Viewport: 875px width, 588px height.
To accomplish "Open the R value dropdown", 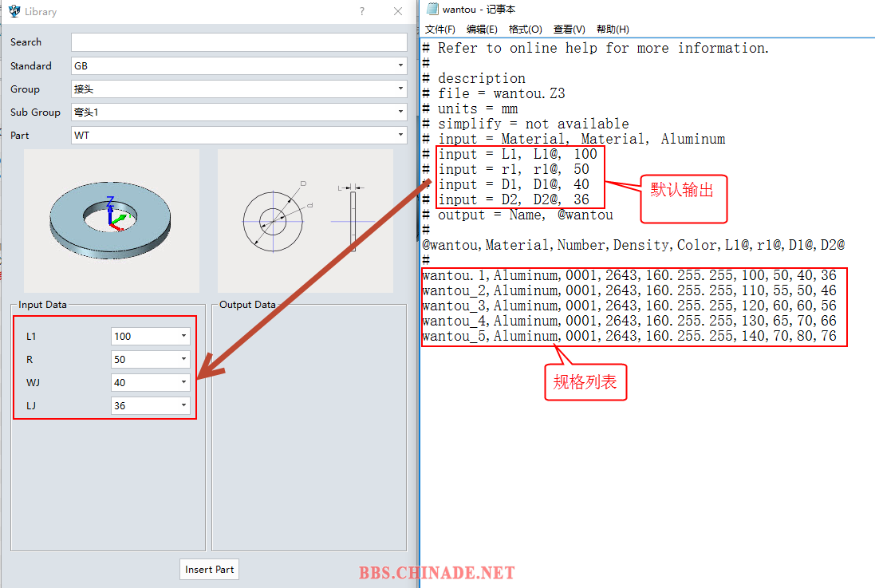I will 183,360.
